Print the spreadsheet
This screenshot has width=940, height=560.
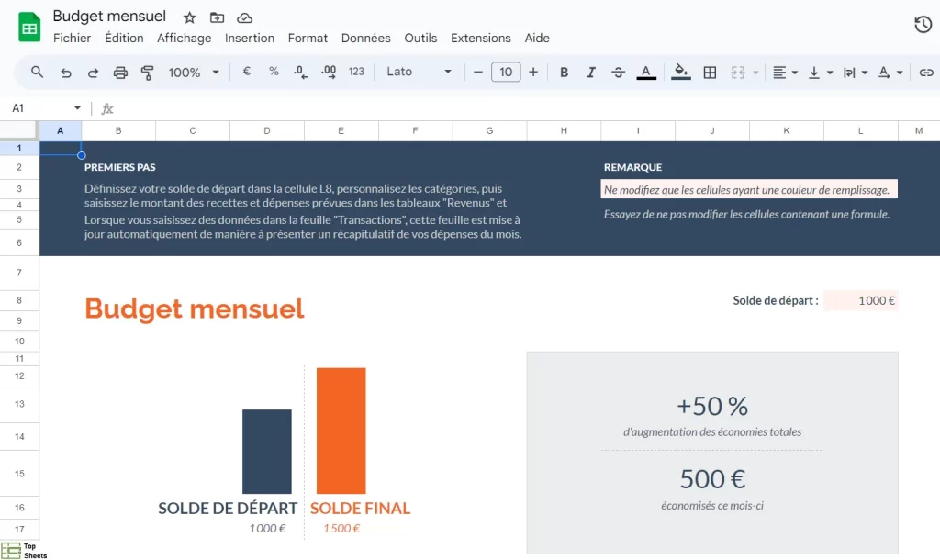(120, 73)
